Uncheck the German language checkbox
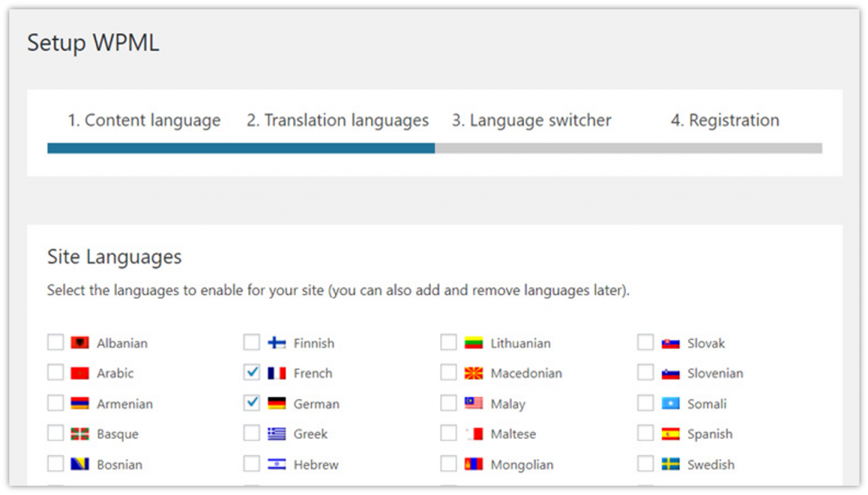Image resolution: width=868 pixels, height=495 pixels. pyautogui.click(x=252, y=403)
